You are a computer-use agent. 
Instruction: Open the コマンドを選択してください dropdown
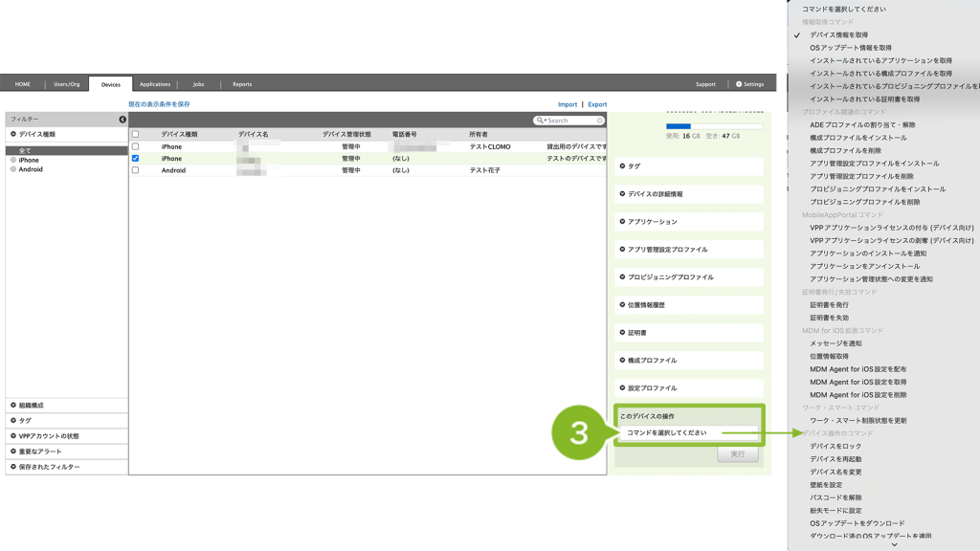[688, 433]
